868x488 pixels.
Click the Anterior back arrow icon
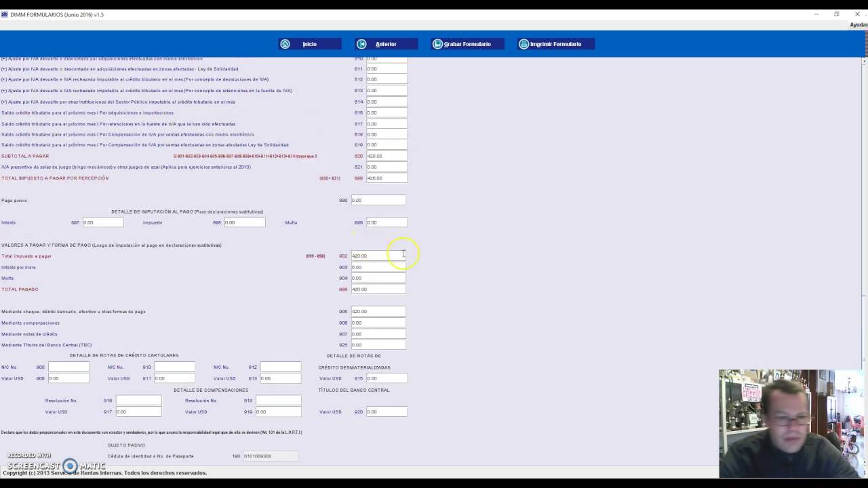click(361, 44)
